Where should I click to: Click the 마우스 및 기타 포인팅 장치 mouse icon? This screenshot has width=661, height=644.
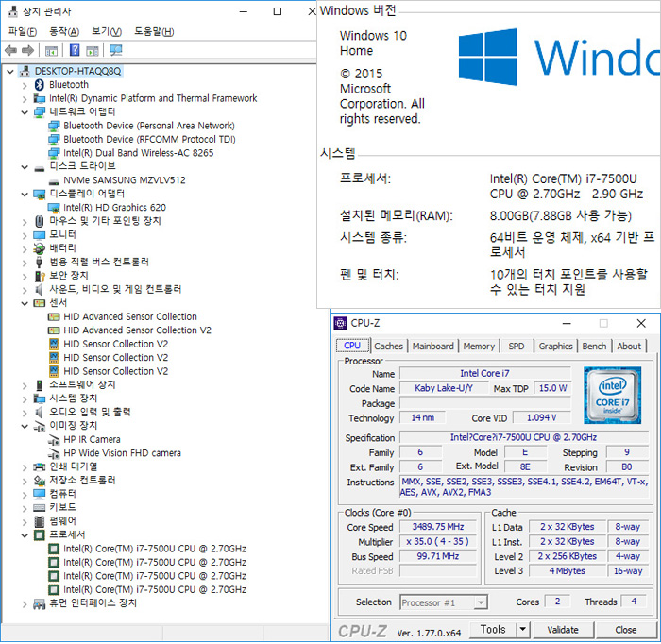(40, 221)
